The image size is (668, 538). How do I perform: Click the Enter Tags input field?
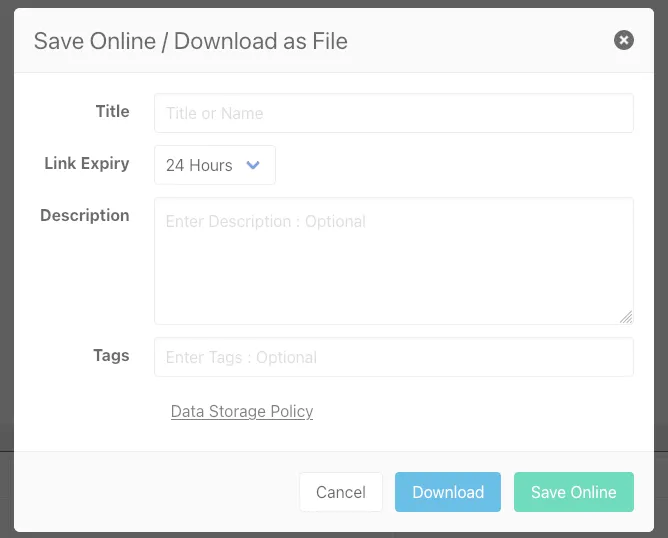point(393,357)
